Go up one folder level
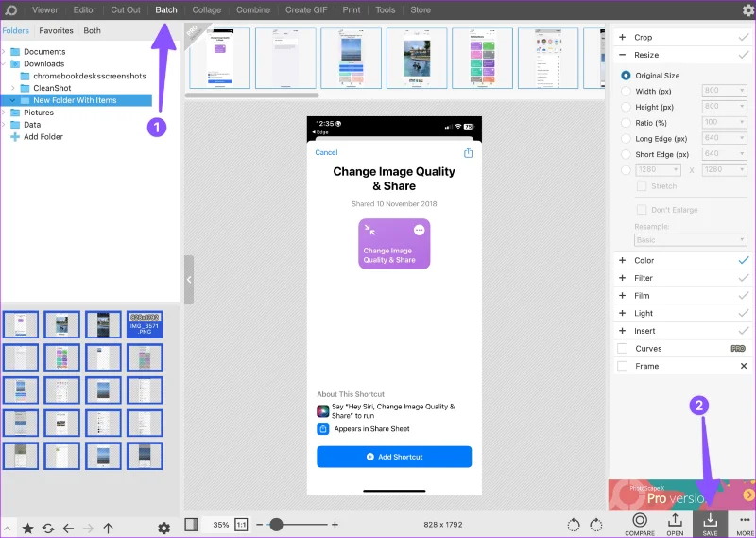This screenshot has width=756, height=538. point(108,529)
